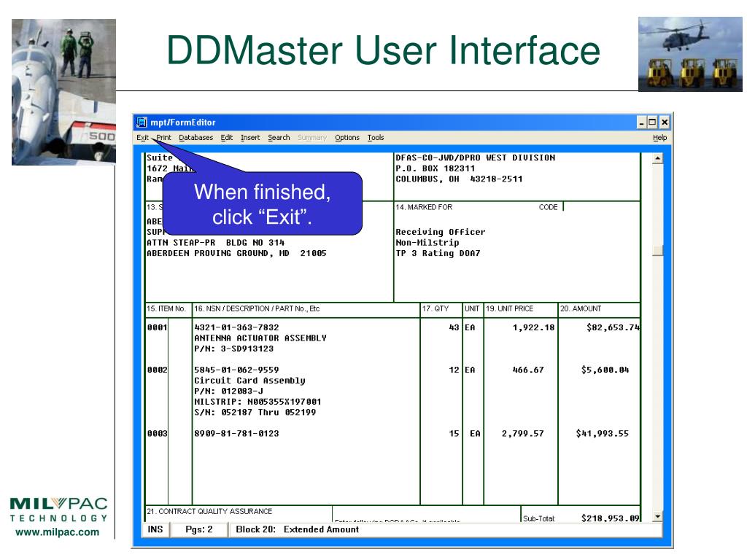Click part number 3-SD913123 line
747x560 pixels.
point(234,349)
